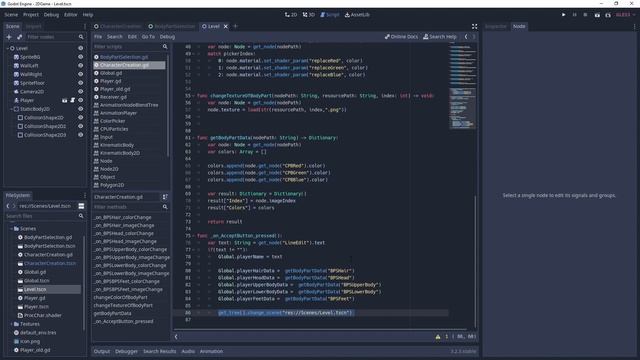This screenshot has height=360, width=640.
Task: Fold the _on_AcceptButton_pressed function at line 75
Action: point(193,236)
